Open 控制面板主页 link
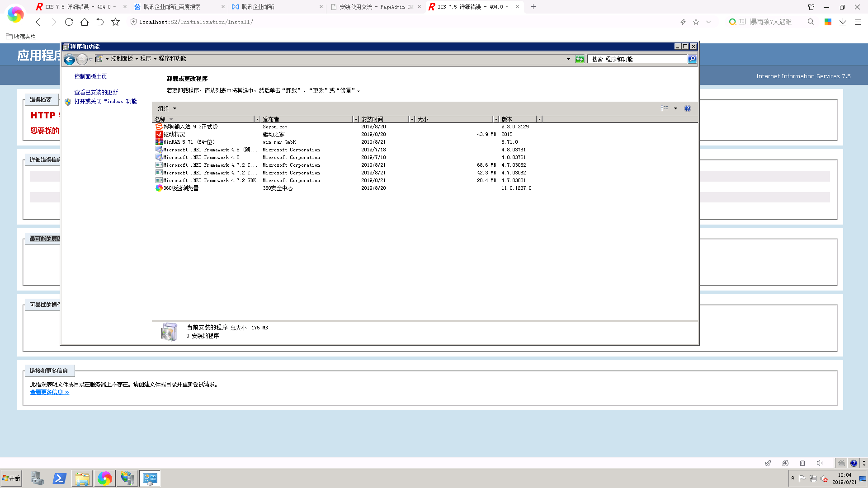Viewport: 868px width, 488px height. (x=90, y=77)
